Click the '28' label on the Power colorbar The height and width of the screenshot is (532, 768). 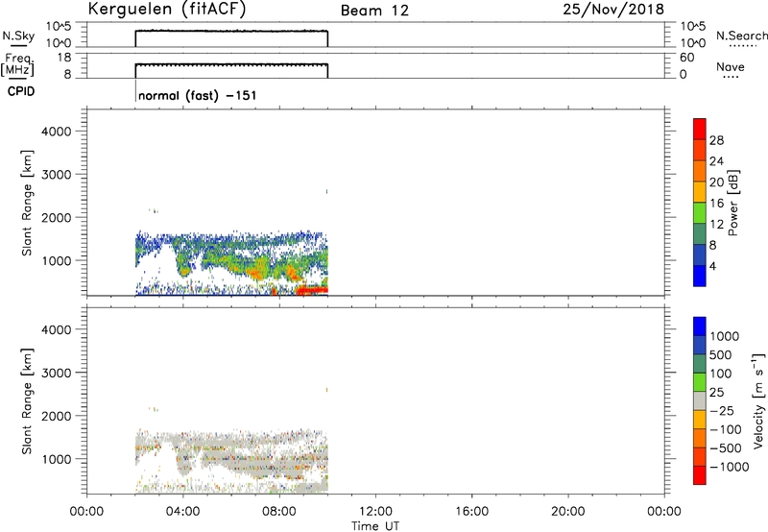[x=716, y=140]
